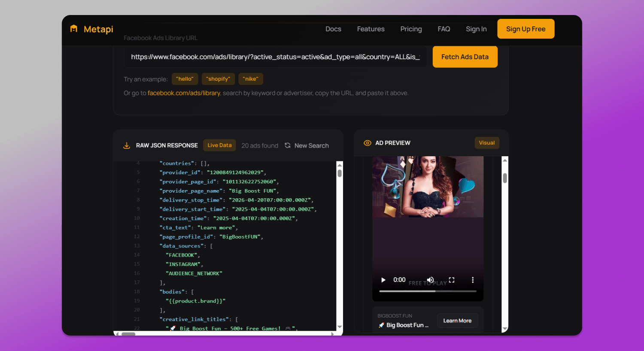Click the refresh icon next to New Search
The width and height of the screenshot is (644, 351).
288,145
